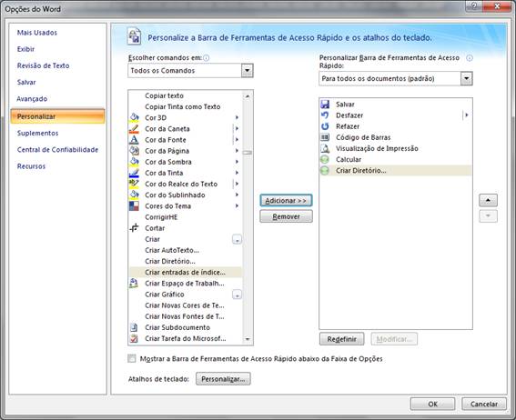
Task: Click the Cor da Página icon
Action: 134,151
